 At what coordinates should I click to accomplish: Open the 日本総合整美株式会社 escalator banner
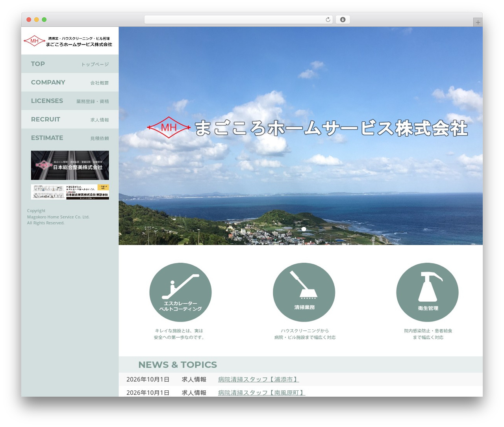[x=70, y=165]
